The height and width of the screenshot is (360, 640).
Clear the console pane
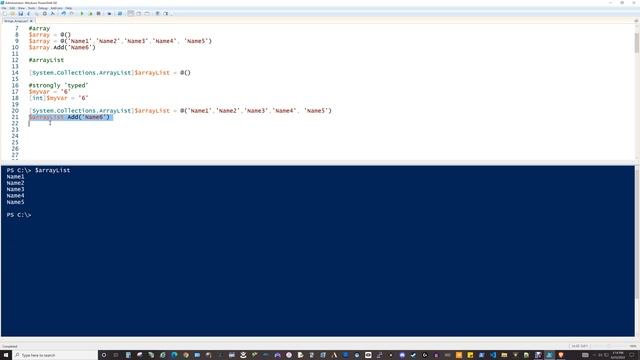coord(53,13)
